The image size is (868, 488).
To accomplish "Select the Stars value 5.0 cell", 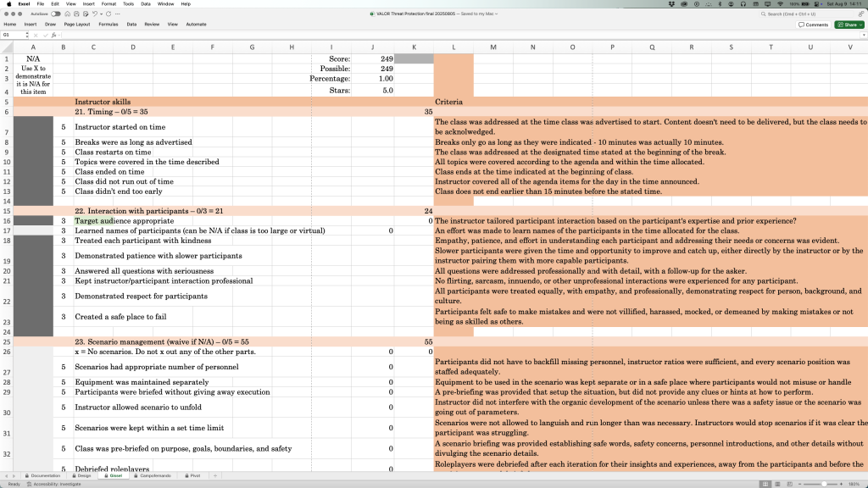I will pos(373,90).
